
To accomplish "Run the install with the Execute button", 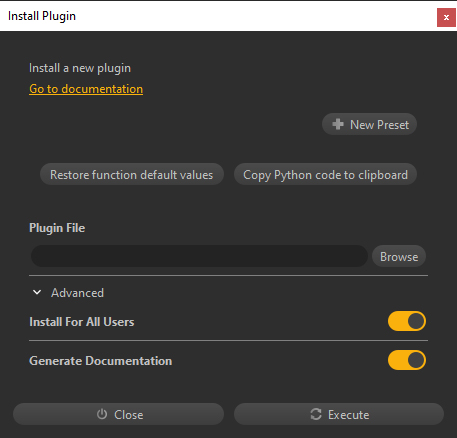I will [339, 414].
